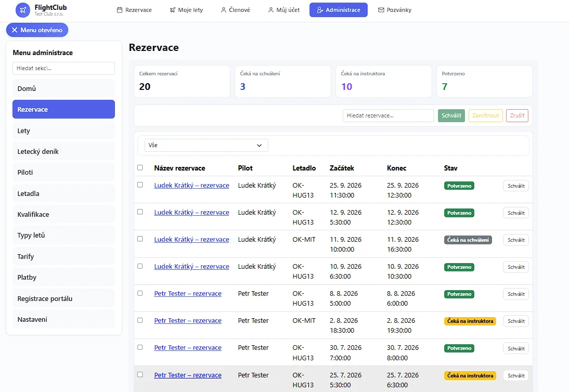This screenshot has height=392, width=569.
Task: Click the FlightClub airplane logo icon
Action: (x=23, y=10)
